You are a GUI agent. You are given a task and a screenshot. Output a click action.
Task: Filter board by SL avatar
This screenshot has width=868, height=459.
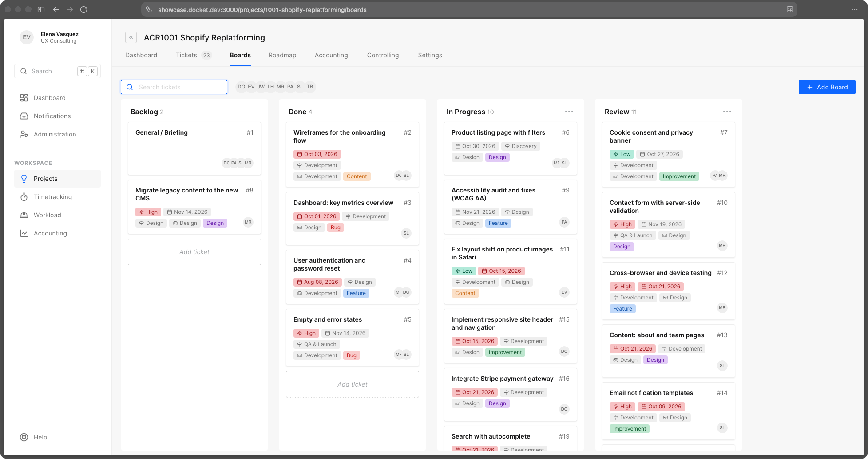pyautogui.click(x=300, y=87)
